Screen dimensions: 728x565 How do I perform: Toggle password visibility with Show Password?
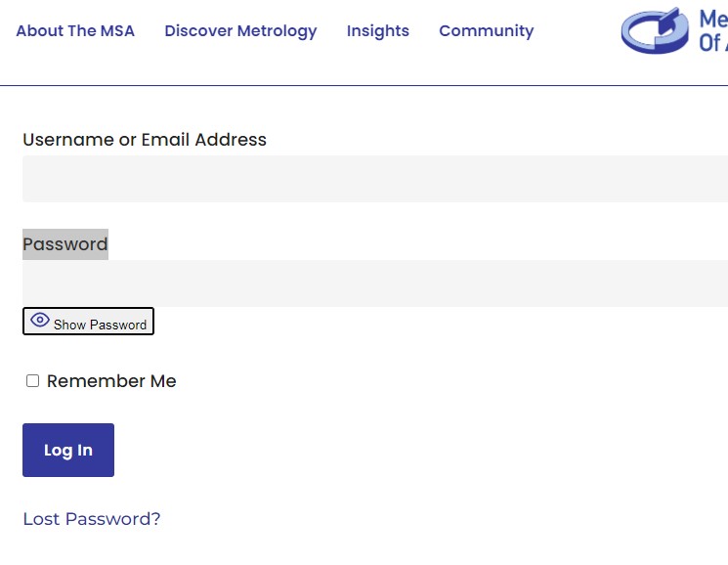[x=88, y=321]
